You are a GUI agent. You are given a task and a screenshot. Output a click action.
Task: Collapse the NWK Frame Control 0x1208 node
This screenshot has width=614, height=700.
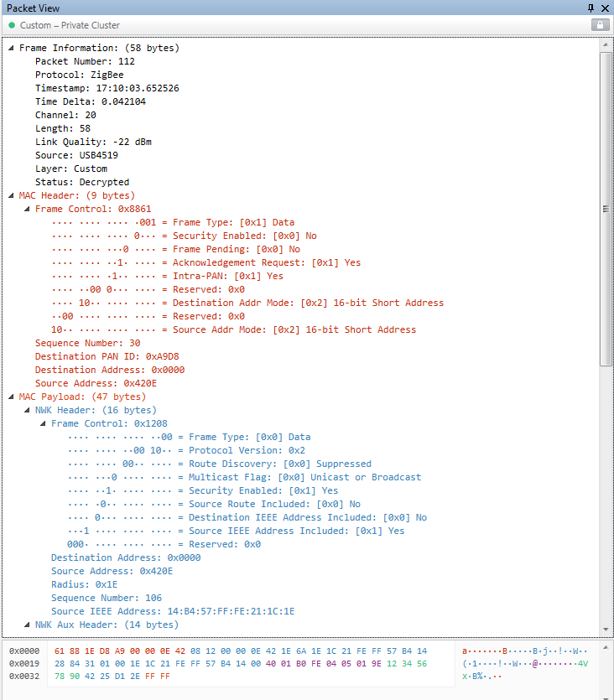[42, 424]
